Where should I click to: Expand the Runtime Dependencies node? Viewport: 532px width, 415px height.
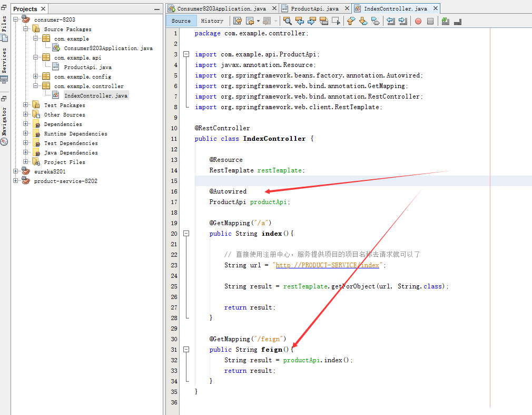tap(25, 133)
